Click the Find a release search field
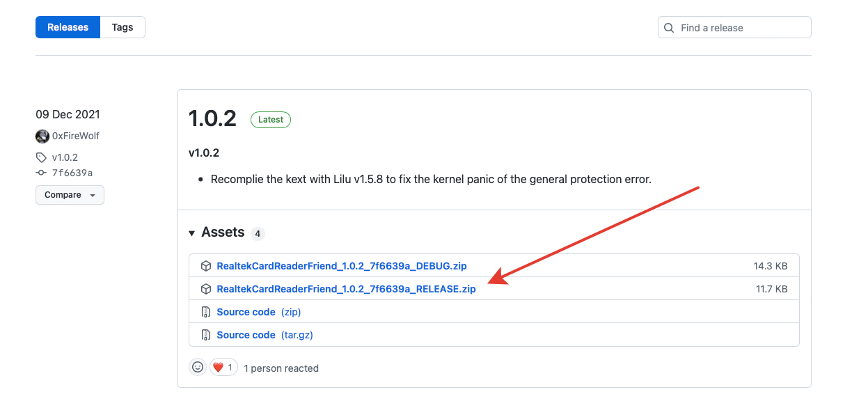This screenshot has height=408, width=868. (741, 28)
